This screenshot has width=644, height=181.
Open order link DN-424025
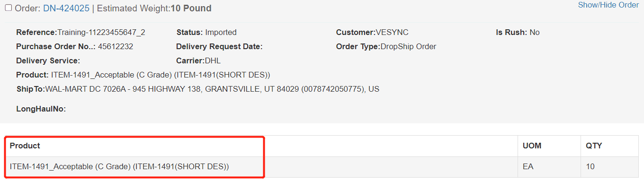coord(66,9)
